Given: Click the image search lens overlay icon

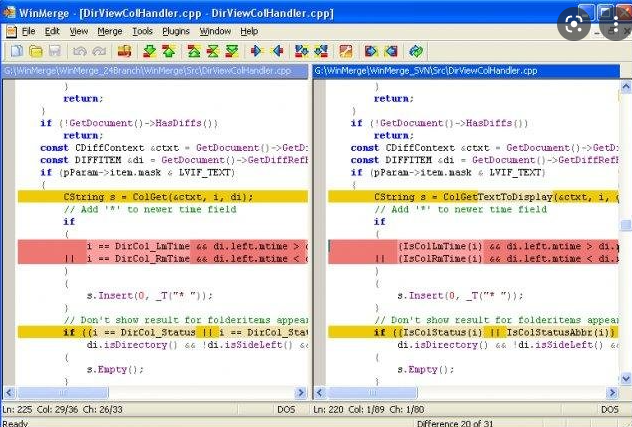Looking at the screenshot, I should [574, 24].
